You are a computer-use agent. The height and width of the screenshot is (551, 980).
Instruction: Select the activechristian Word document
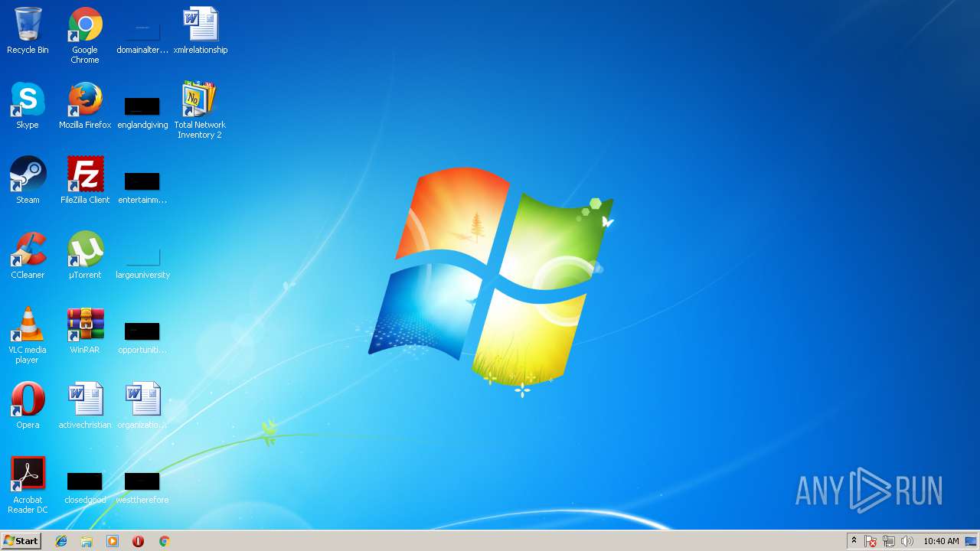[x=85, y=406]
